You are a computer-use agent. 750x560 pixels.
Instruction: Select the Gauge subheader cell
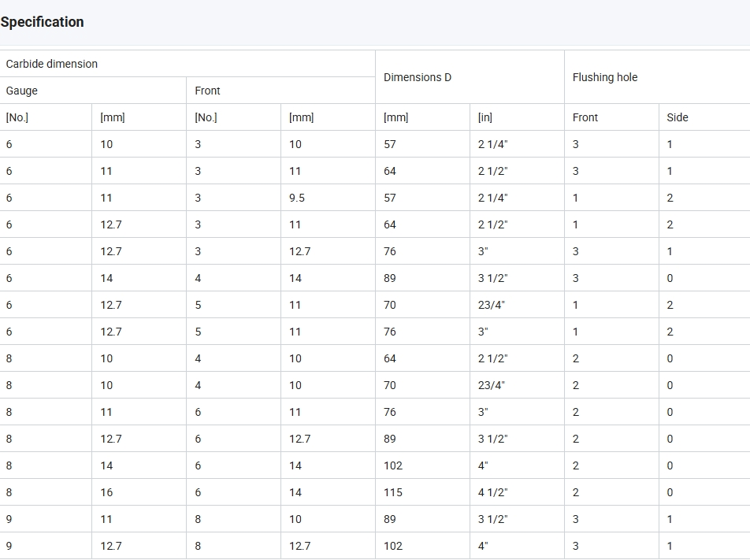click(93, 91)
